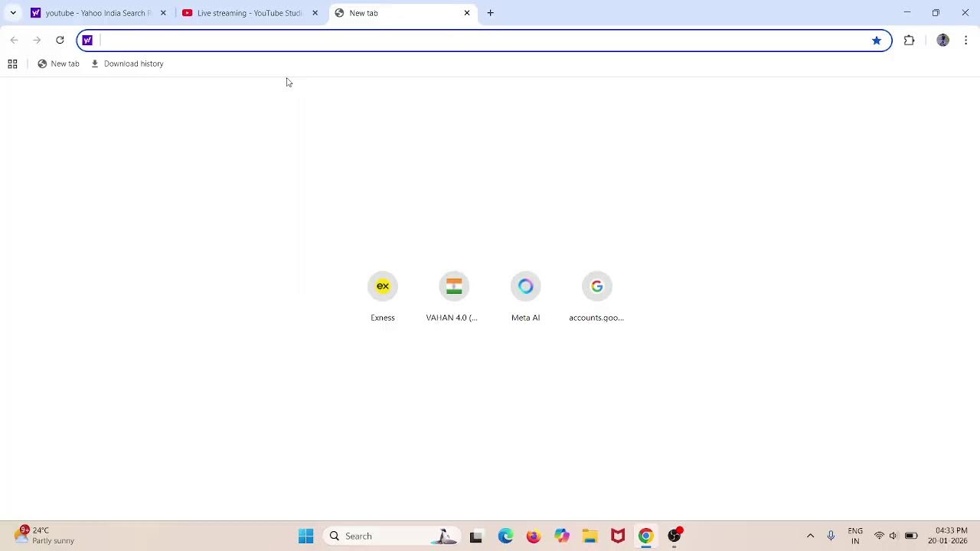
Task: Show hidden icons in system tray
Action: 810,536
